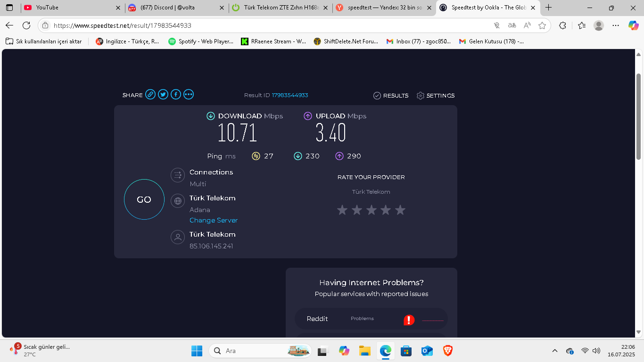Click the Connections multi-arrow icon
This screenshot has height=362, width=644.
tap(178, 175)
